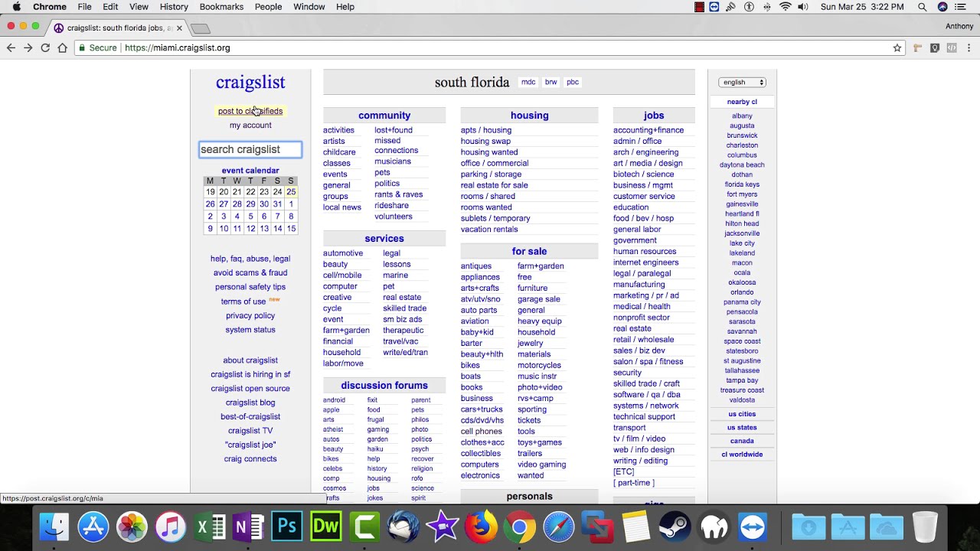Expand the cl worldwide list

pyautogui.click(x=742, y=455)
